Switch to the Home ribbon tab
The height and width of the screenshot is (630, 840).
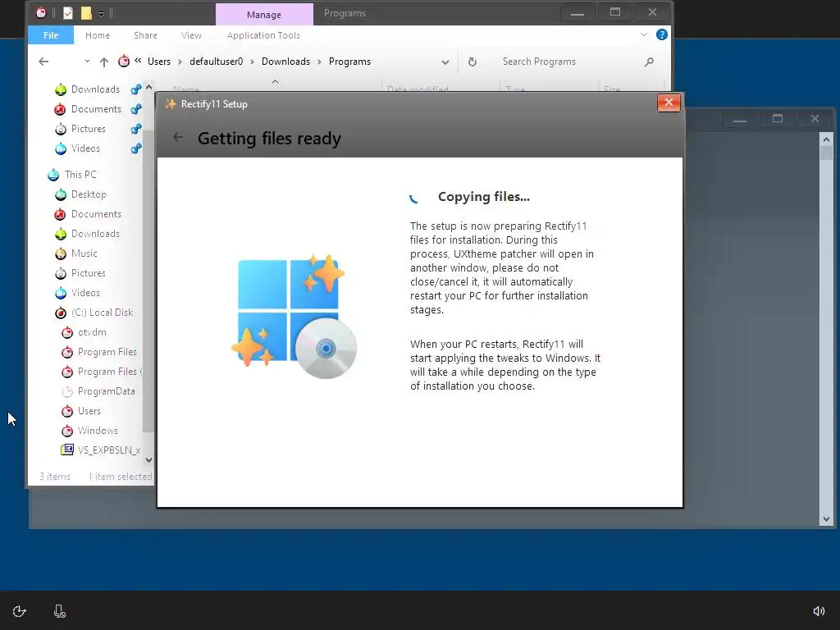98,35
